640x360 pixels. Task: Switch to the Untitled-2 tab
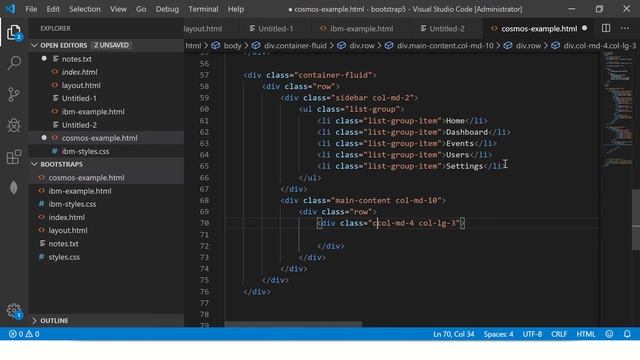tap(446, 29)
